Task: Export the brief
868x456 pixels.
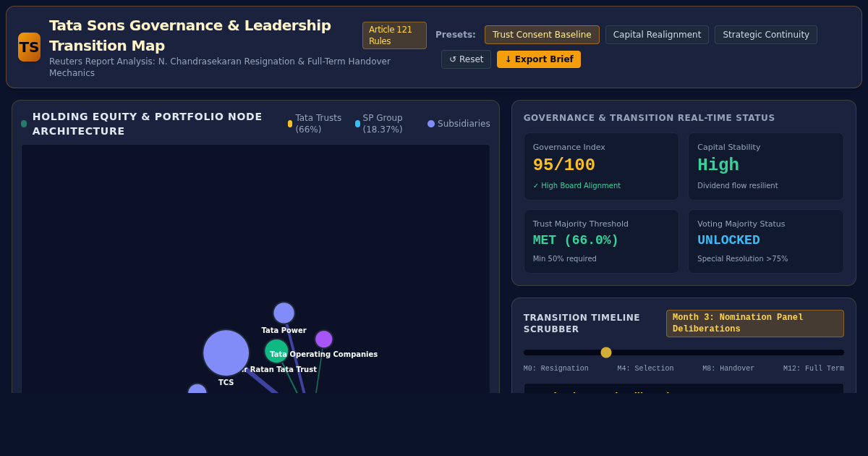Action: point(539,59)
